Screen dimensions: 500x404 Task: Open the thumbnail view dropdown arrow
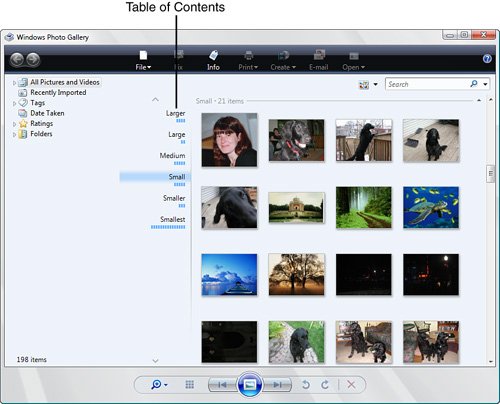point(375,84)
